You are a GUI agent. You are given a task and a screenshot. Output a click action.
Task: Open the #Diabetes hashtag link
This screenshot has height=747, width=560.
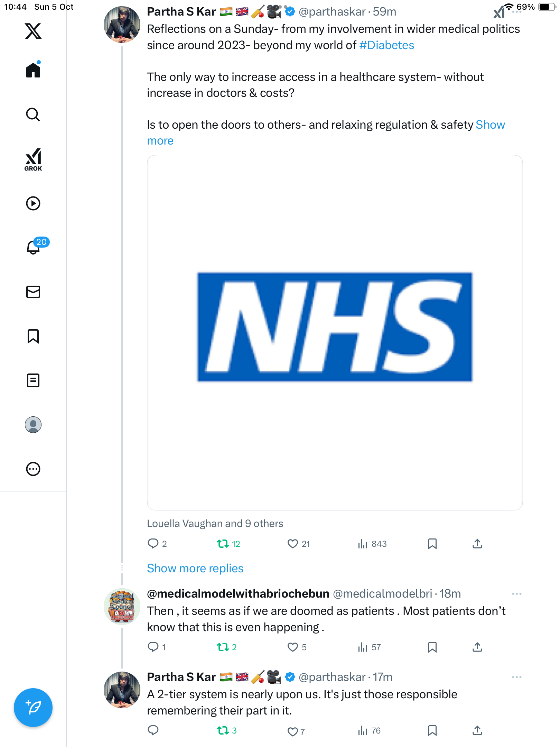click(387, 45)
